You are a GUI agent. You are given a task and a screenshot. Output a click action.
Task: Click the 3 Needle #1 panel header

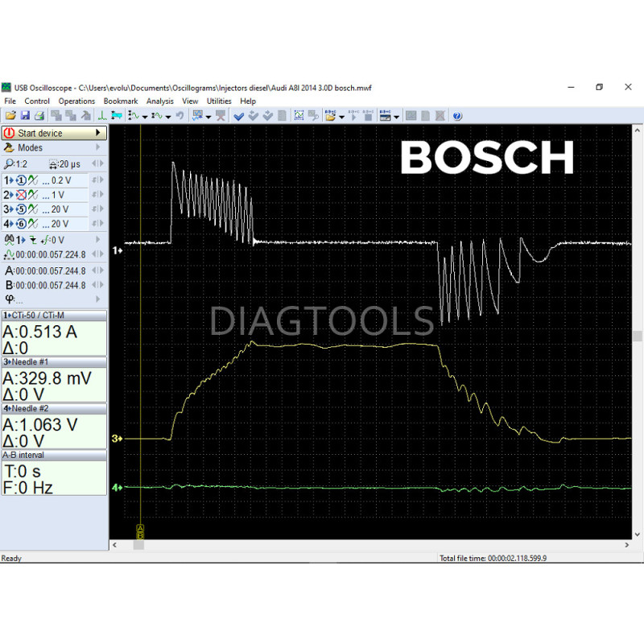tap(54, 361)
